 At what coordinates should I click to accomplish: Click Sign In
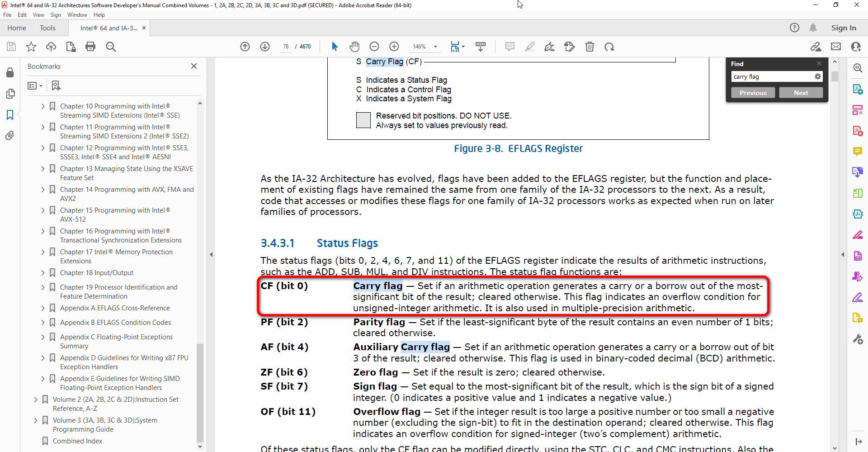tap(844, 28)
